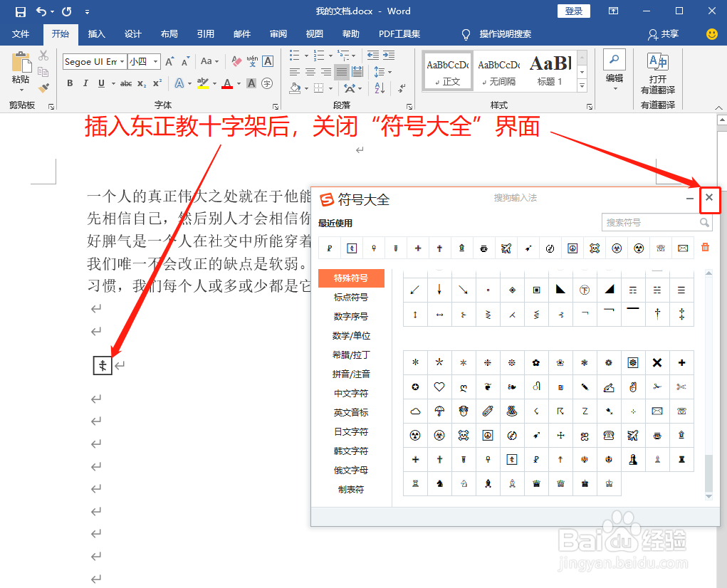Click the 登录 (Login) button
The width and height of the screenshot is (727, 588).
point(573,11)
